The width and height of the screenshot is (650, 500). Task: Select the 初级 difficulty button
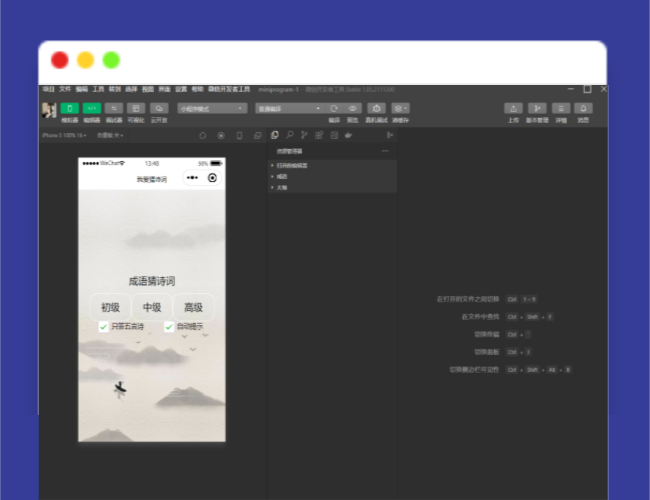pos(110,307)
